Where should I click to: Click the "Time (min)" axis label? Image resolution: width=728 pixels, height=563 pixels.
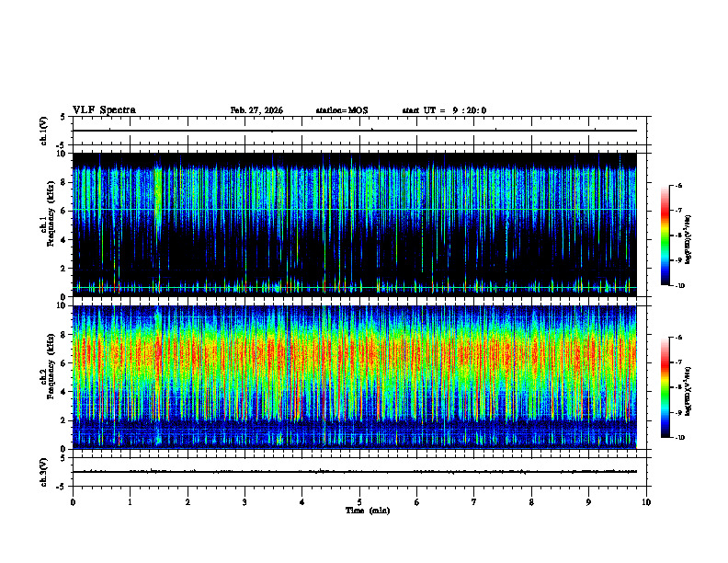click(368, 511)
